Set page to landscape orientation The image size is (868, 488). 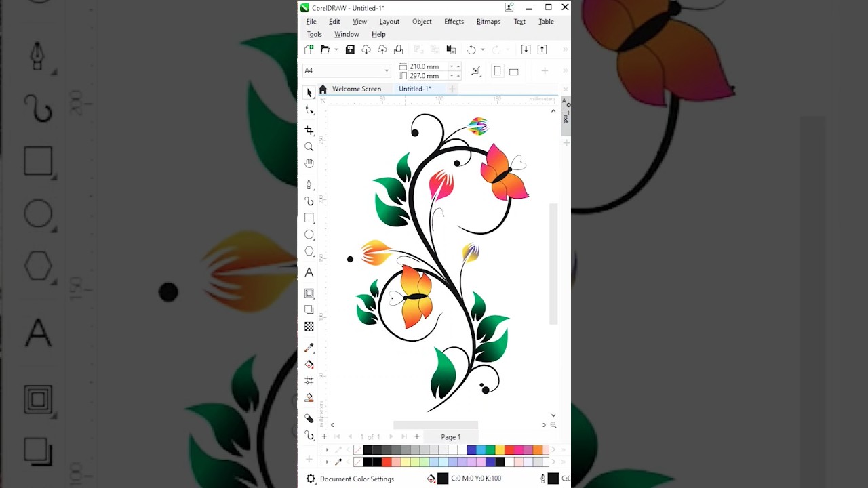[513, 71]
